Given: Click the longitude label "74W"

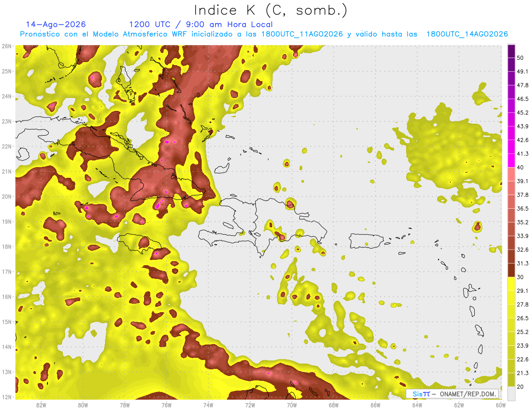Looking at the screenshot, I should coord(208,405).
